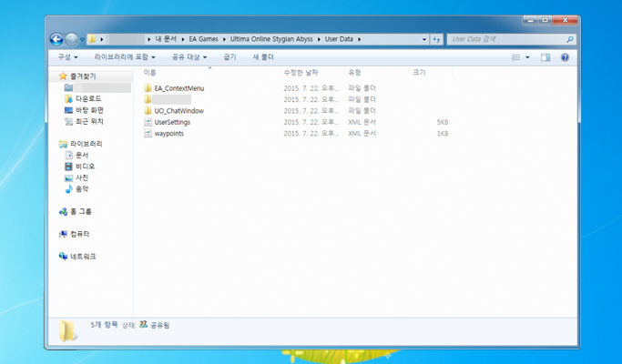622x364 pixels.
Task: Select the EA_ContextMenu folder name
Action: coord(179,88)
